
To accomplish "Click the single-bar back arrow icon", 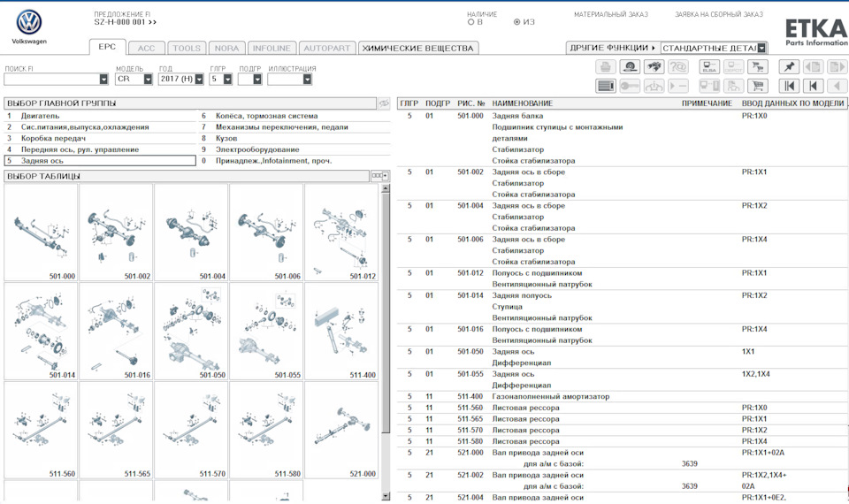I will [x=813, y=86].
